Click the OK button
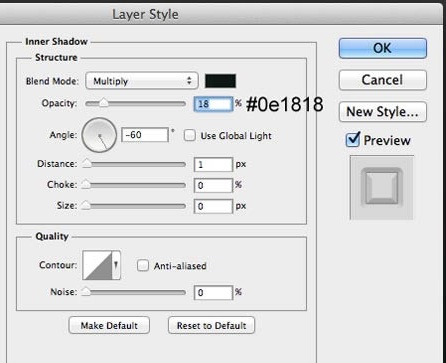This screenshot has width=446, height=363. tap(383, 48)
